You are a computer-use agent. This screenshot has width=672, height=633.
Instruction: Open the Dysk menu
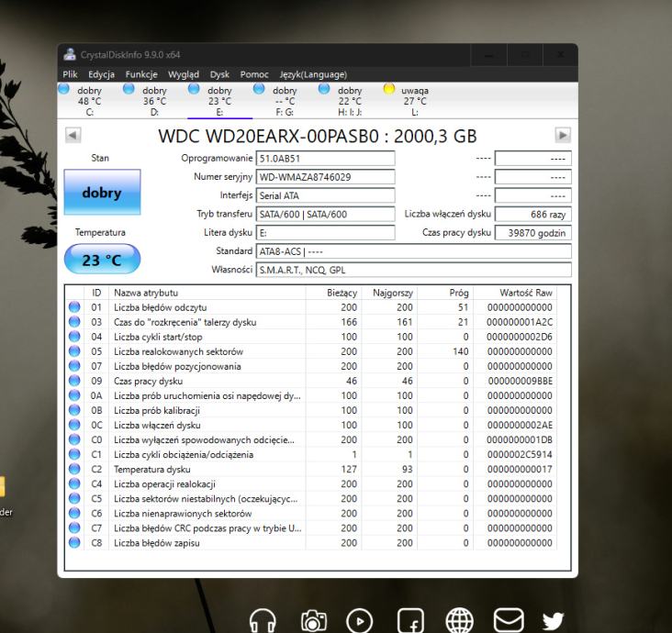[219, 74]
